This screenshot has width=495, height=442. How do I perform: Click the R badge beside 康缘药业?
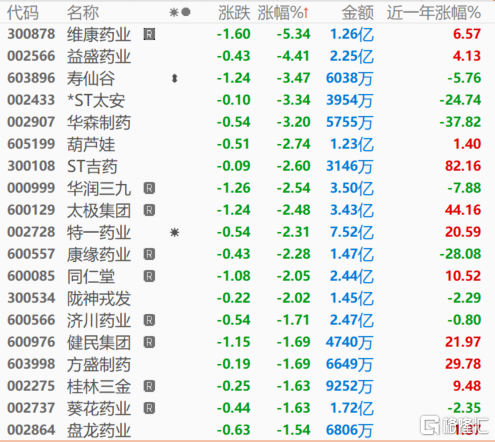149,254
